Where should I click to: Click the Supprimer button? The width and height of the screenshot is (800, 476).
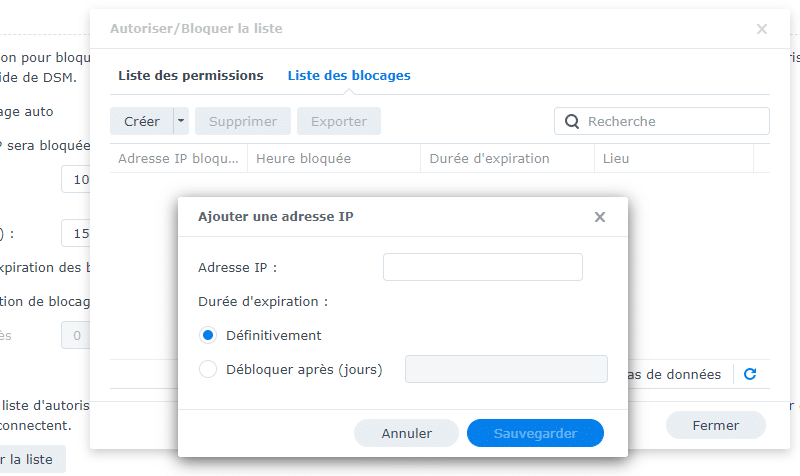(x=243, y=122)
